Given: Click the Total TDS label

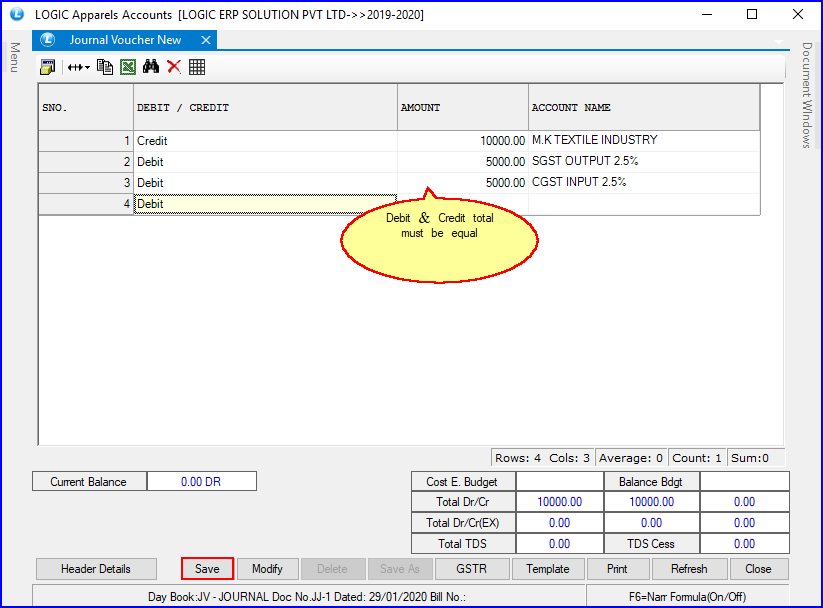Looking at the screenshot, I should [463, 544].
